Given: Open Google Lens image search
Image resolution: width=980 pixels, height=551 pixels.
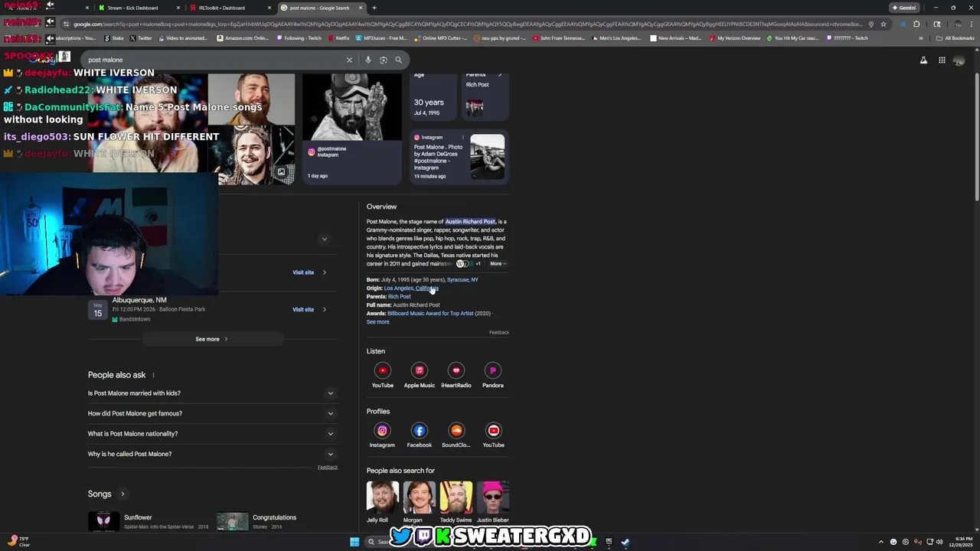Looking at the screenshot, I should coord(384,60).
